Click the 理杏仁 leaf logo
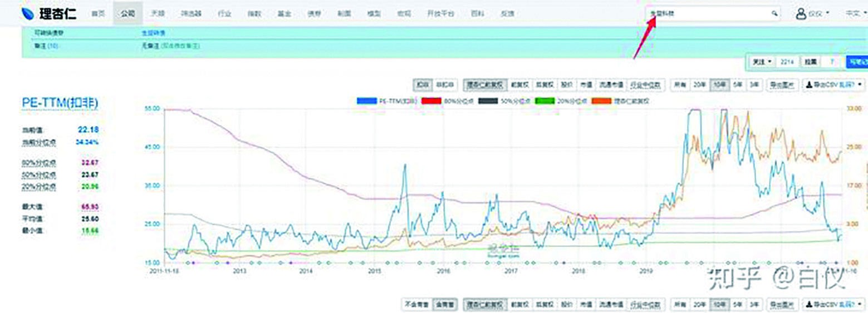 coord(27,13)
